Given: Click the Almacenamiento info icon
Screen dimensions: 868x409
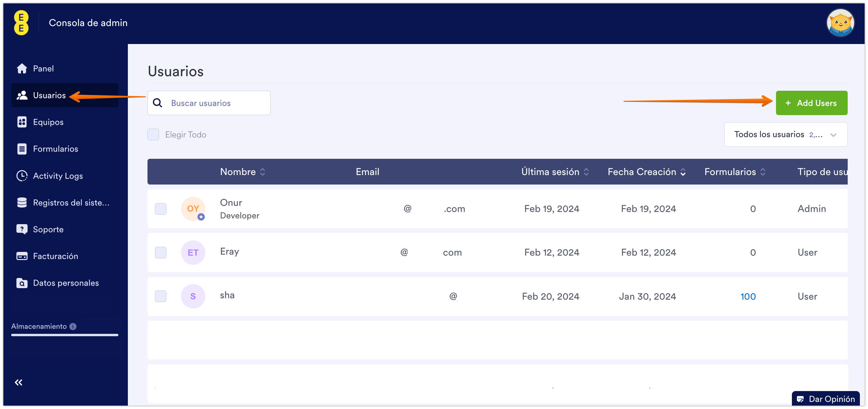Looking at the screenshot, I should (73, 326).
